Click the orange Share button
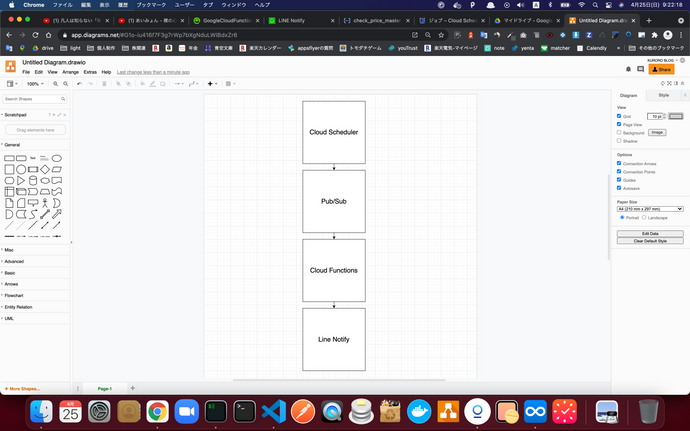This screenshot has height=431, width=690. (661, 69)
